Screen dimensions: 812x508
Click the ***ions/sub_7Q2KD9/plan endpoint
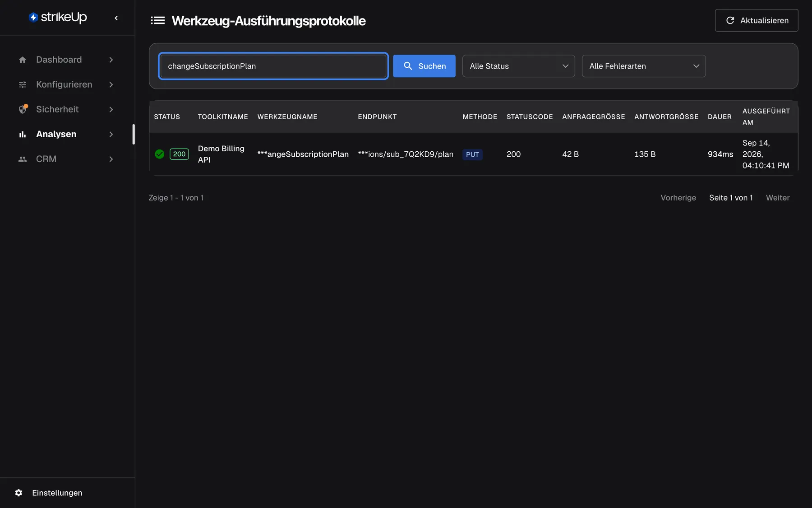[x=406, y=154]
